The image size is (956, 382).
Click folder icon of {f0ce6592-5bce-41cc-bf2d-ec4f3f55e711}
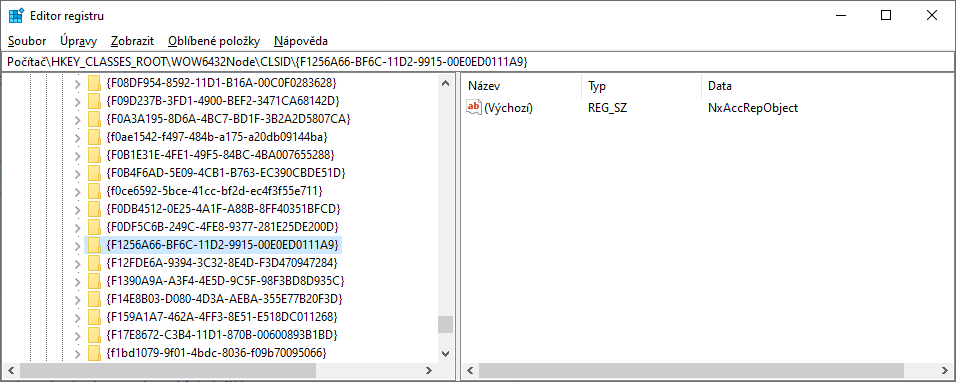click(94, 191)
